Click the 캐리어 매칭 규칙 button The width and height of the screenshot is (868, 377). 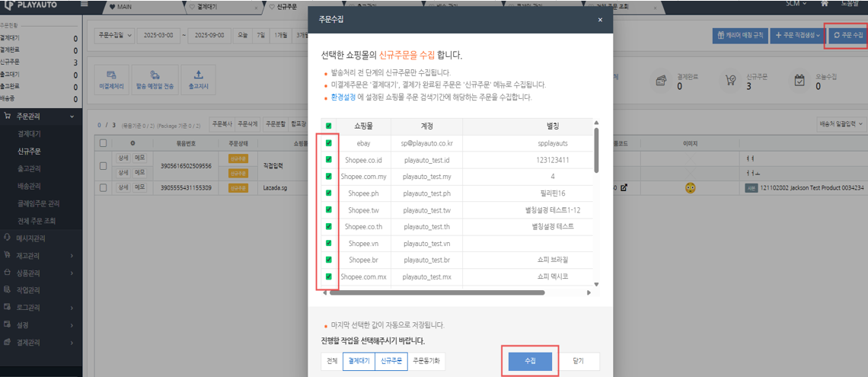740,35
